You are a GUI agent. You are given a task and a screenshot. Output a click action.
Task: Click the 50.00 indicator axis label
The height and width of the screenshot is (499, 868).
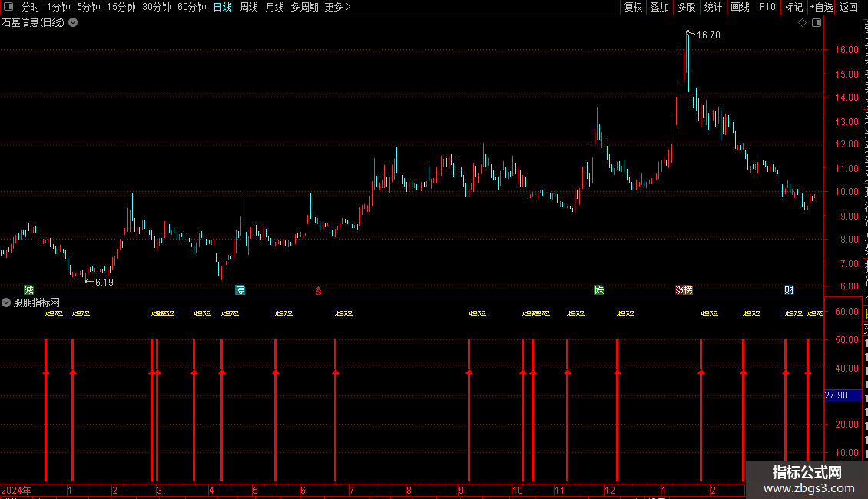846,339
